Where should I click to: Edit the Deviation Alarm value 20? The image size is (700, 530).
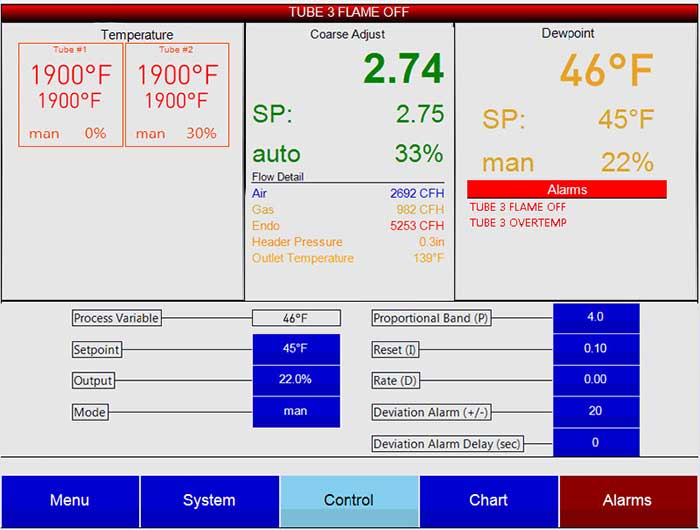tap(596, 412)
